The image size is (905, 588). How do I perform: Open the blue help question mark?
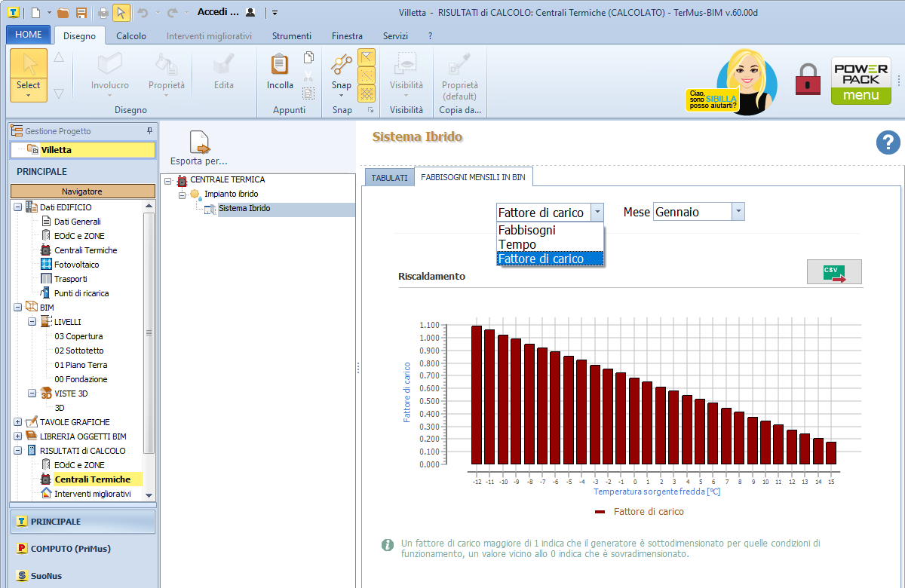[888, 142]
